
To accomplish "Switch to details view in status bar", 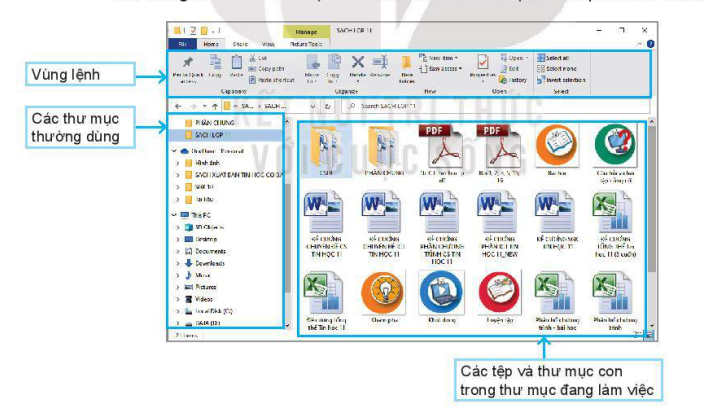I will click(638, 335).
